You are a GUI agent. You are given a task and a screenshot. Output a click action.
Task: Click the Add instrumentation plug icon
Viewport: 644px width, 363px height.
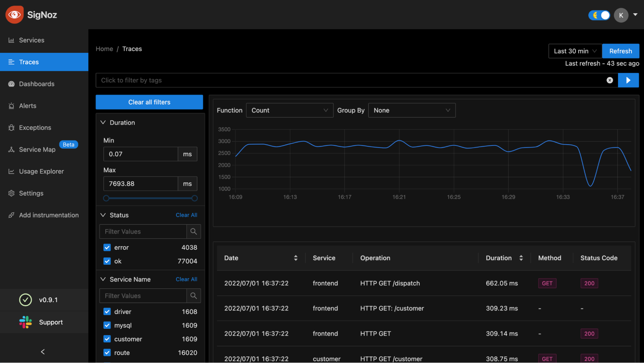(11, 215)
